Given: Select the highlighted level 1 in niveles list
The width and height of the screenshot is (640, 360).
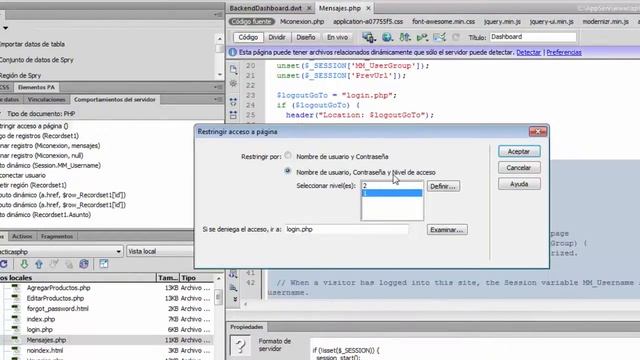Looking at the screenshot, I should (392, 193).
